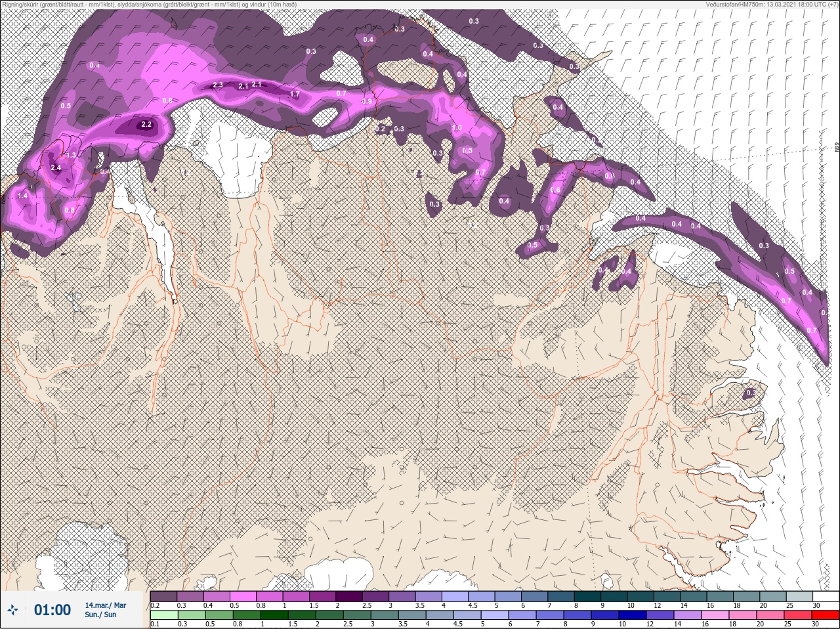Pick the bright red swatch ending lower legend
Image resolution: width=840 pixels, height=629 pixels.
coord(826,615)
